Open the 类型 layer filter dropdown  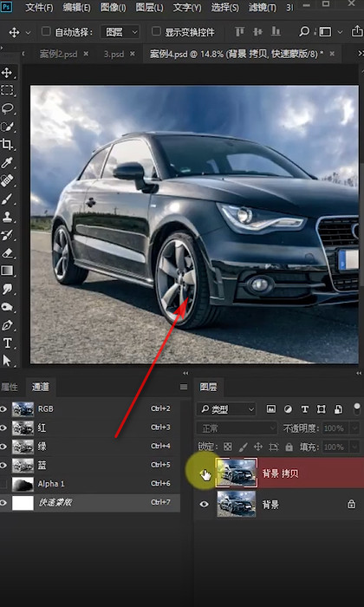click(x=226, y=409)
